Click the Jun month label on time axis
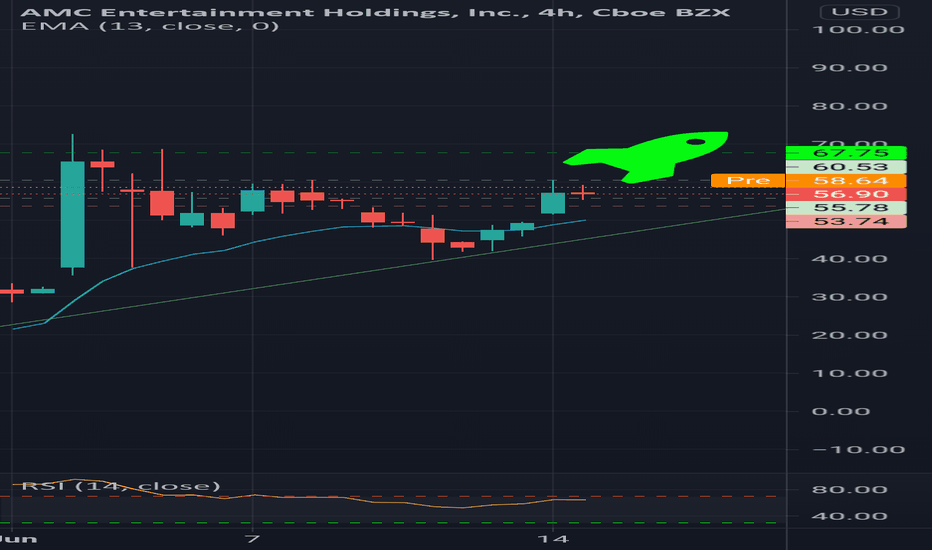Viewport: 932px width, 550px height. coord(18,539)
